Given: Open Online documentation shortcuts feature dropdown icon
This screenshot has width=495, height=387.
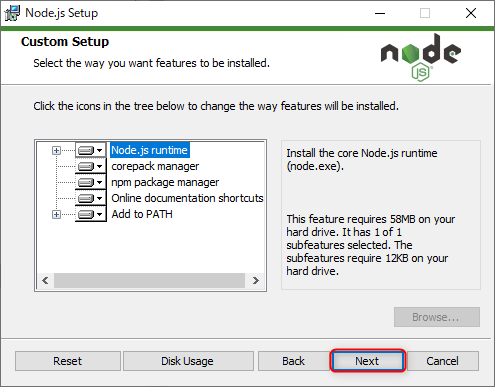Looking at the screenshot, I should pyautogui.click(x=91, y=198).
